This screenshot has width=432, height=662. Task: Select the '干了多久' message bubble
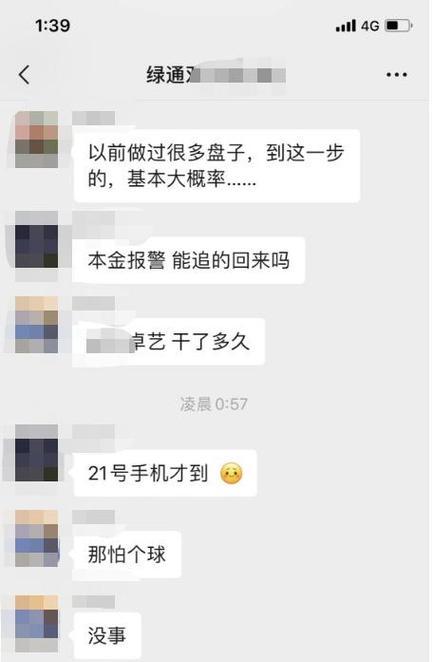[169, 342]
